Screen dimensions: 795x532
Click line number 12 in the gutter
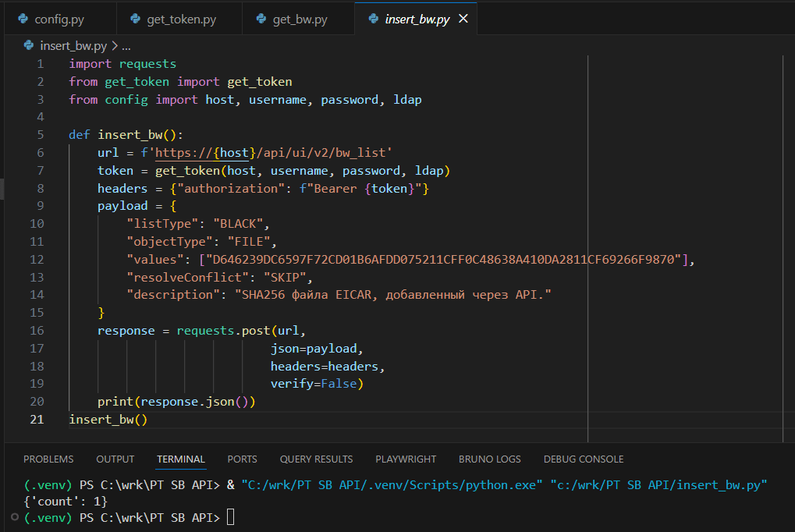coord(37,259)
